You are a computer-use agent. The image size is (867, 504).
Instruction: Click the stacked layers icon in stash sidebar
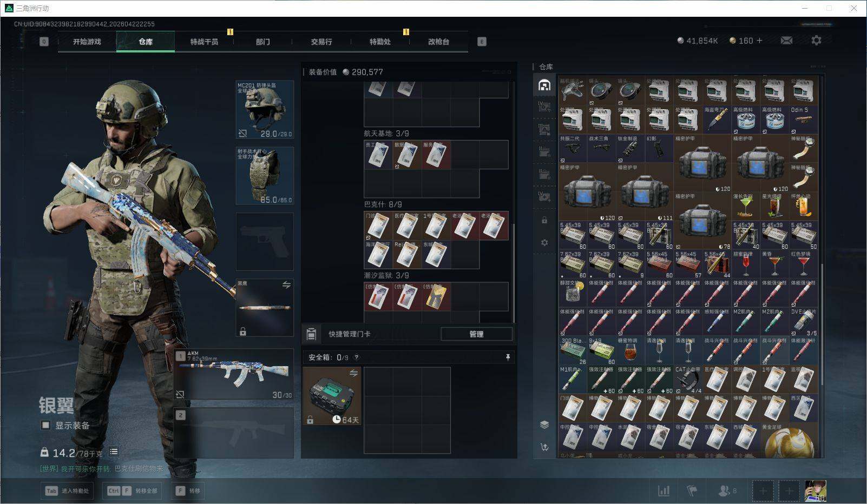[544, 425]
